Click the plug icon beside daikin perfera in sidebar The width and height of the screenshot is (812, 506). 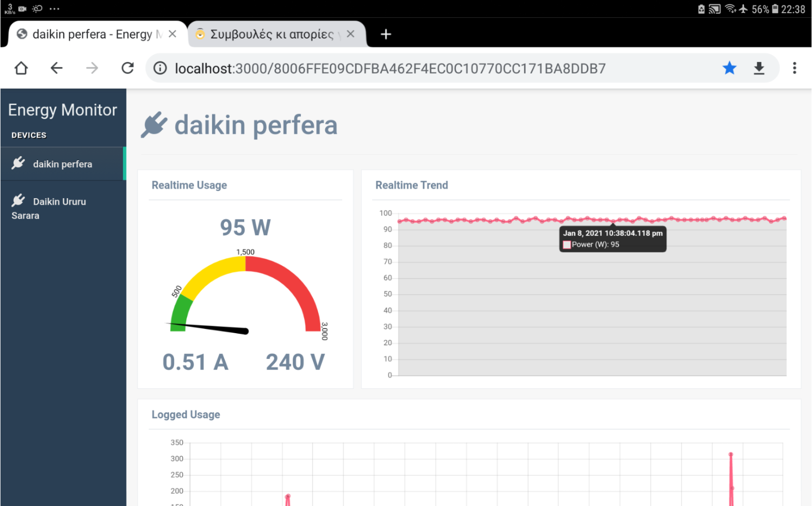18,163
